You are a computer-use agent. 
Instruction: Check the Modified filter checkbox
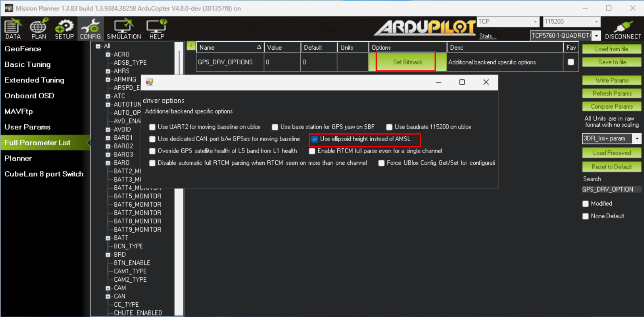tap(586, 204)
